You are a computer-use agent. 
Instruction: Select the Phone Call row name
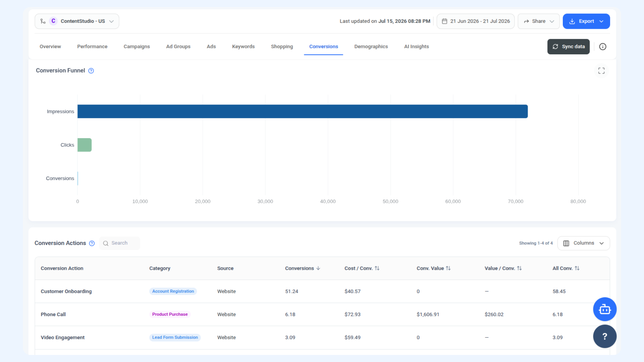[53, 314]
